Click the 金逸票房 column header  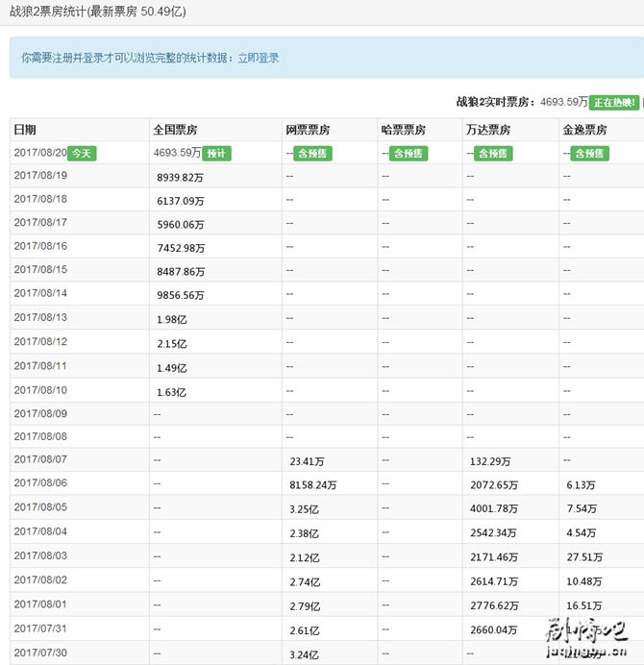(584, 130)
